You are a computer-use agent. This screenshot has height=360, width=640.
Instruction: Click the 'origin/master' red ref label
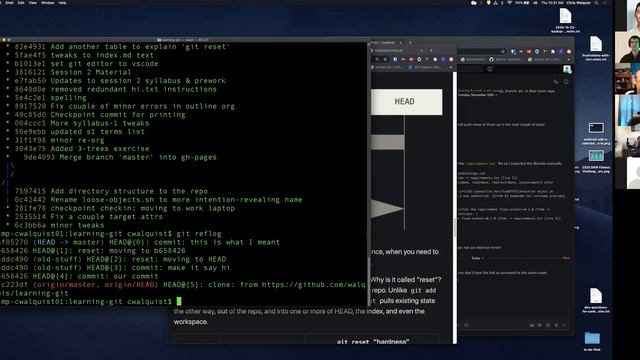[x=66, y=284]
